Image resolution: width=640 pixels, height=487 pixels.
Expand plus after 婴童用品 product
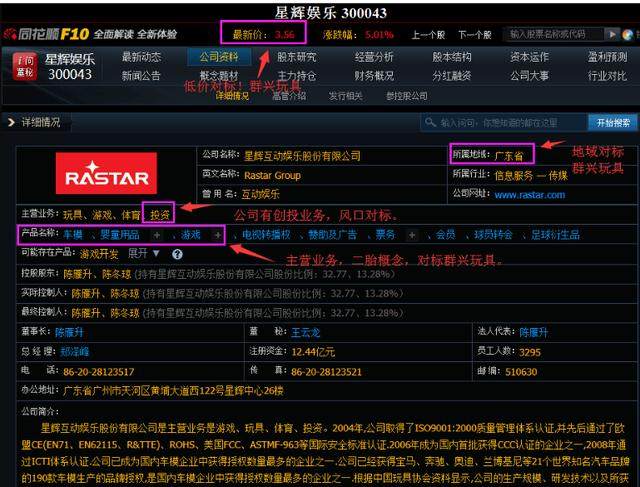pos(157,235)
